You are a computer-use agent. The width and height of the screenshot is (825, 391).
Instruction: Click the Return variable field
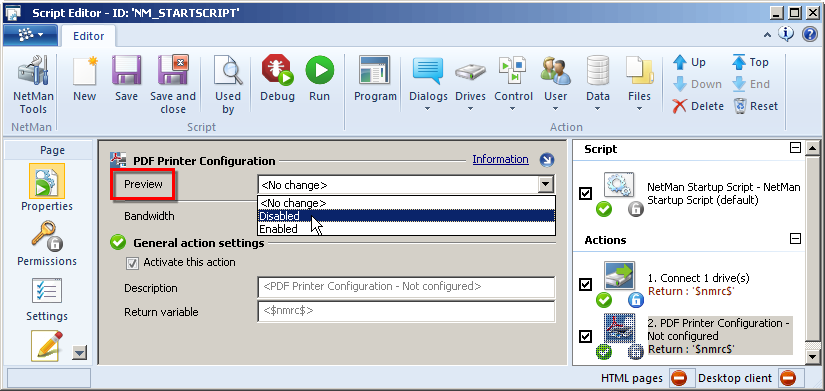pos(406,311)
